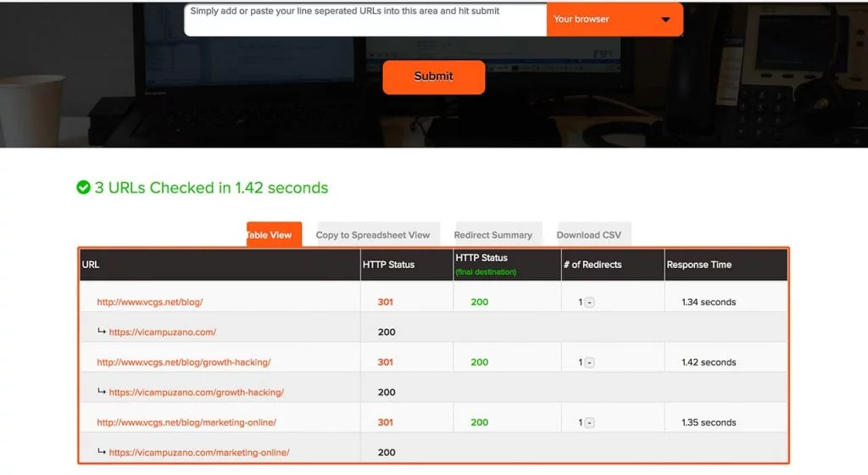868x475 pixels.
Task: Click the orange Submit button
Action: 433,76
